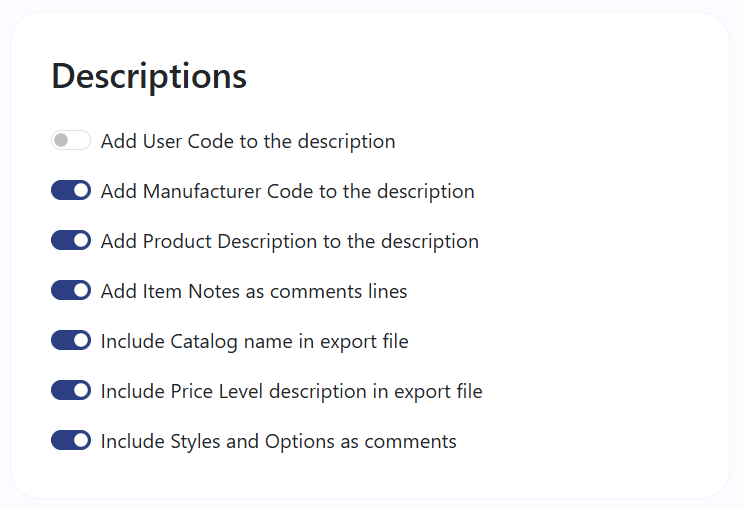Click 'Include Price Level description in export file' text
The image size is (743, 508).
tap(291, 391)
